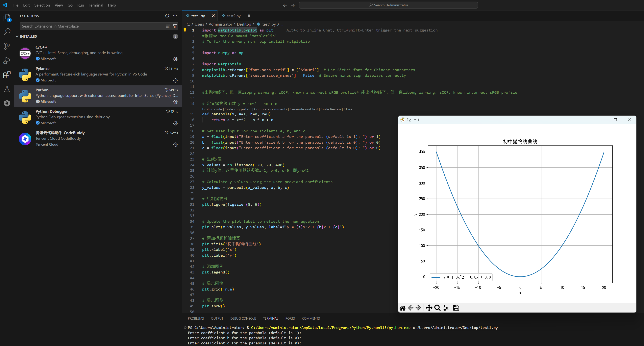Open manage gear for Python Debugger extension
This screenshot has height=346, width=644.
tap(175, 123)
